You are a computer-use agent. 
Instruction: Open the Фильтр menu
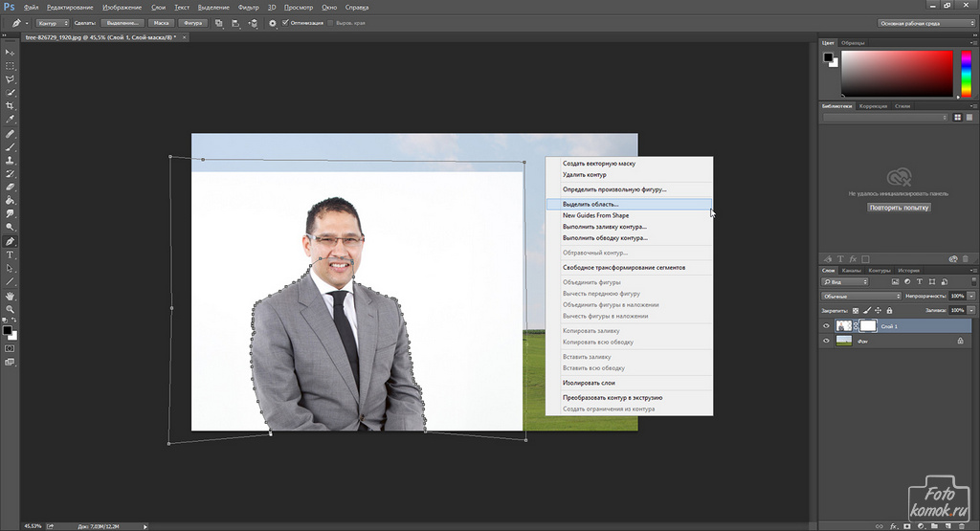(247, 7)
